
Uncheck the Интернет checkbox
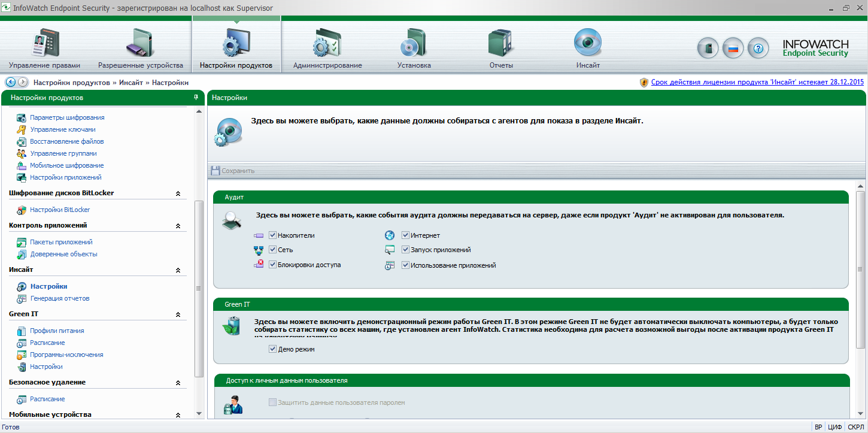pyautogui.click(x=405, y=235)
